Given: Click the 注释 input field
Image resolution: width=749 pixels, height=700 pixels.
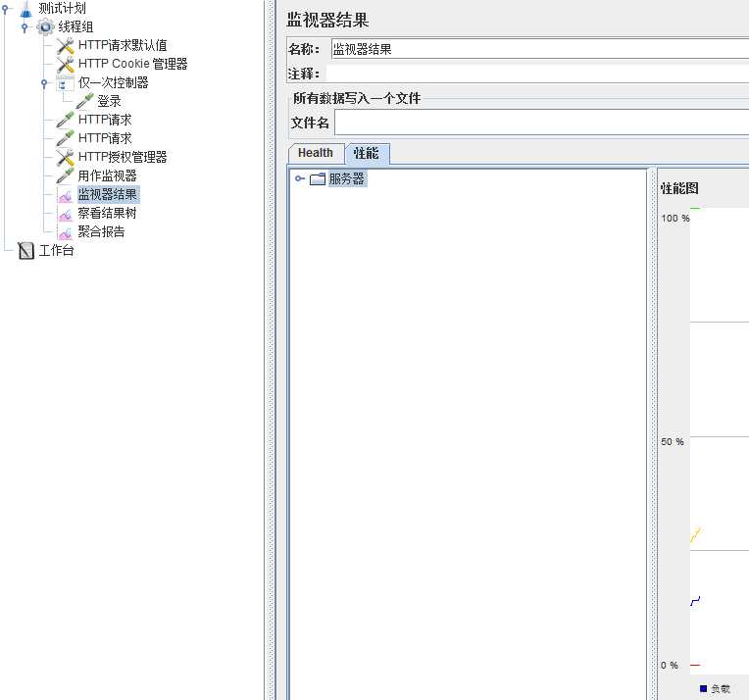Looking at the screenshot, I should click(537, 75).
